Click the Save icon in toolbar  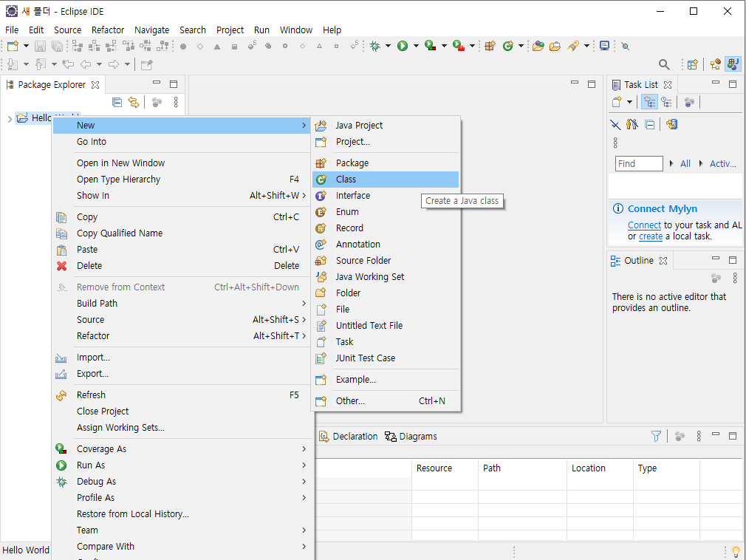click(x=40, y=46)
